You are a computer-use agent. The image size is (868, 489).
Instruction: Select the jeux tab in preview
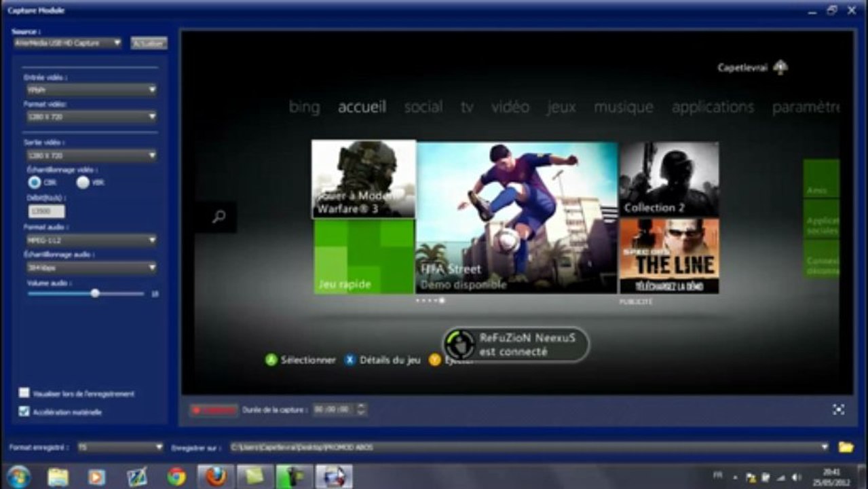click(x=561, y=107)
